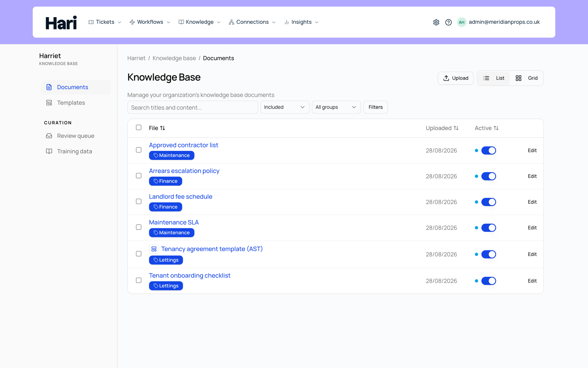588x368 pixels.
Task: Expand the Workflows menu chevron
Action: coord(168,22)
